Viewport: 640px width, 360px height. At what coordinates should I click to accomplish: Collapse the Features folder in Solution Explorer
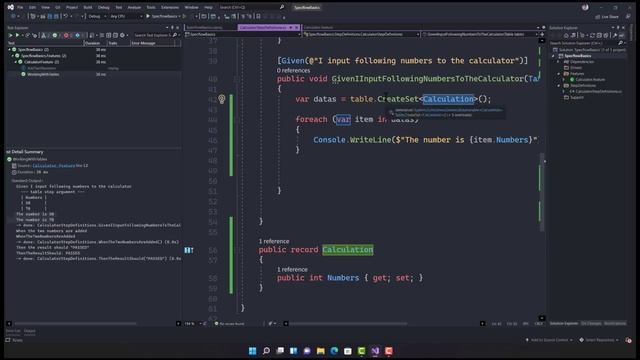(559, 74)
